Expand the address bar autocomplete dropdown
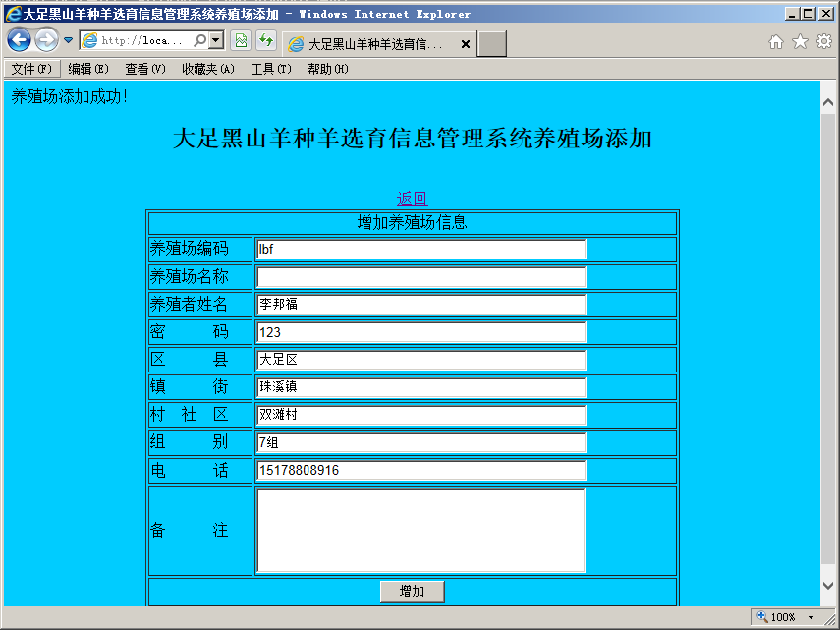840x630 pixels. click(216, 40)
